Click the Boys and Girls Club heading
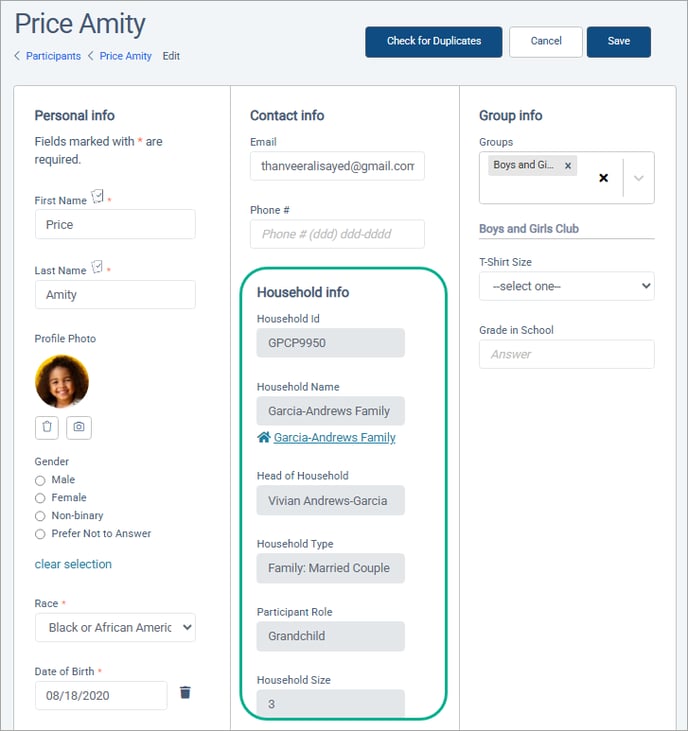 (529, 229)
